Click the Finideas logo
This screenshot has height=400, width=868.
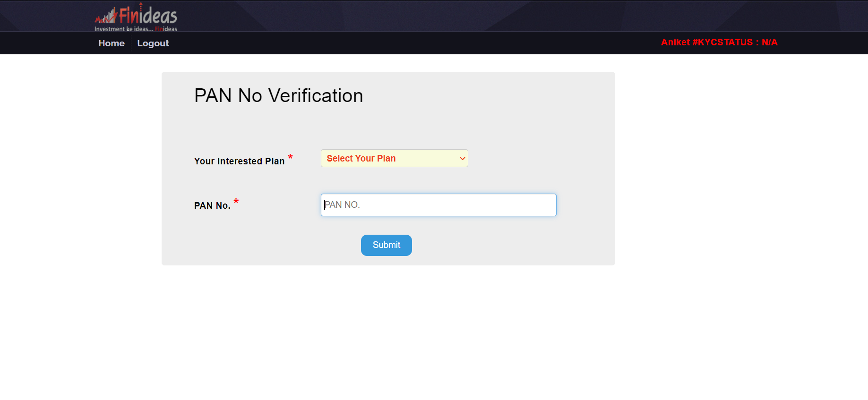(x=136, y=17)
